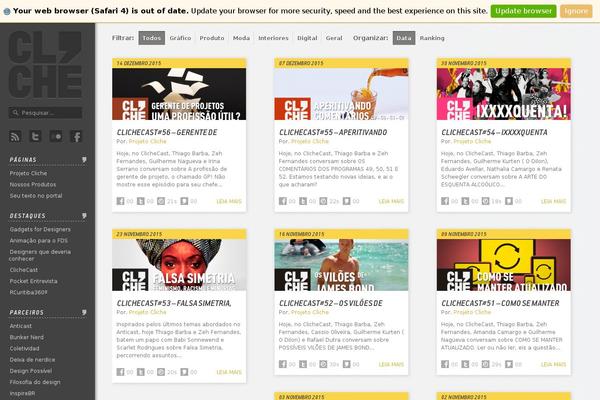Share Clichecast #55 post on Facebook
The height and width of the screenshot is (400, 600).
point(283,201)
